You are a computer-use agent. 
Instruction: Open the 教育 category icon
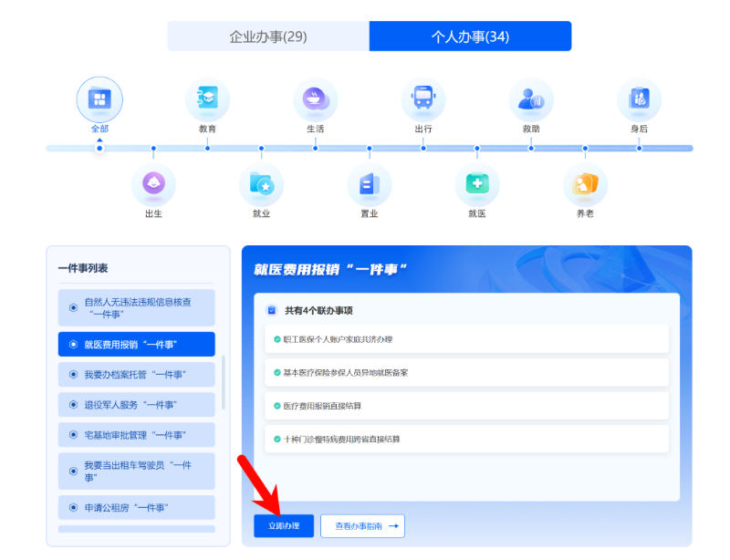pos(207,99)
